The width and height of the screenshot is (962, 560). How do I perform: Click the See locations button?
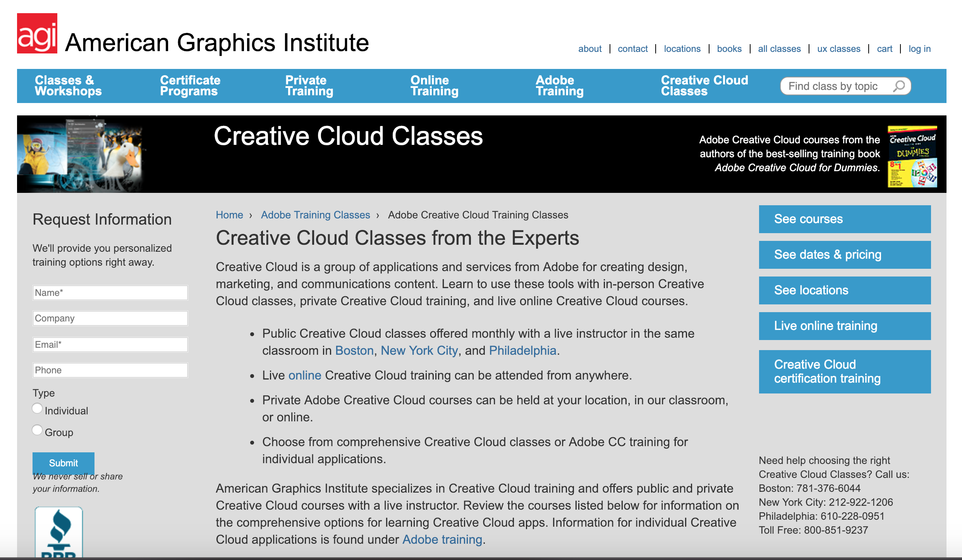[845, 290]
